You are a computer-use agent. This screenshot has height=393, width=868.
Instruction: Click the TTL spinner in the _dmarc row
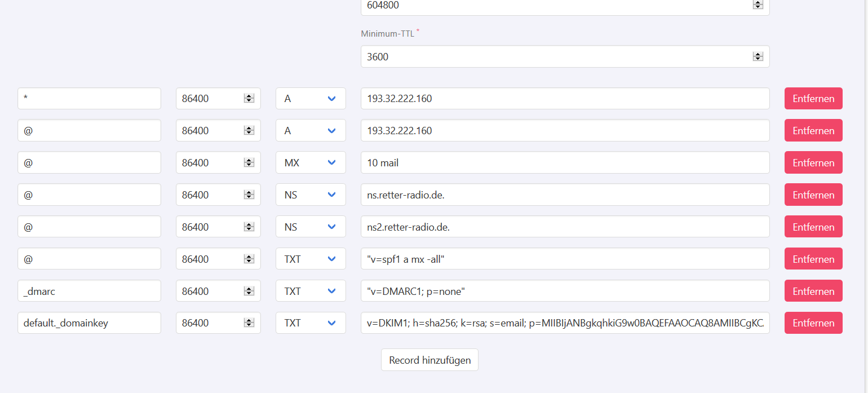tap(249, 292)
